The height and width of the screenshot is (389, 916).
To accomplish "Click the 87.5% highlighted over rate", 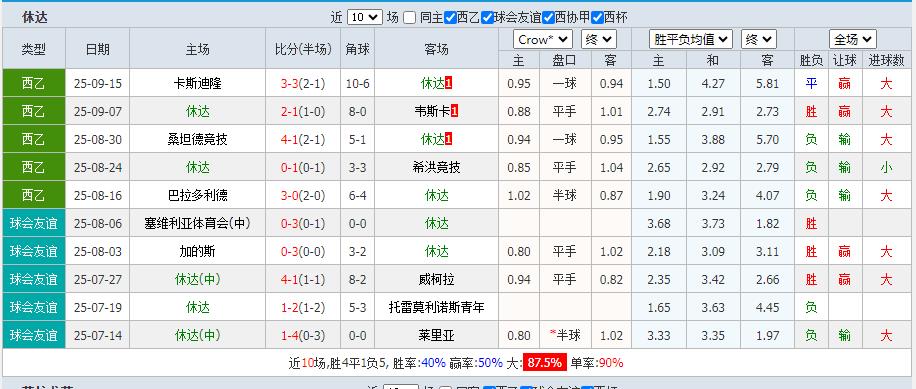I will click(x=544, y=363).
